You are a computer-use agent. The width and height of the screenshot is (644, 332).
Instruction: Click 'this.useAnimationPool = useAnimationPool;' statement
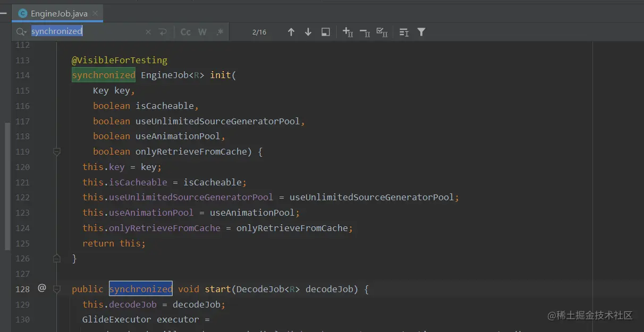191,212
